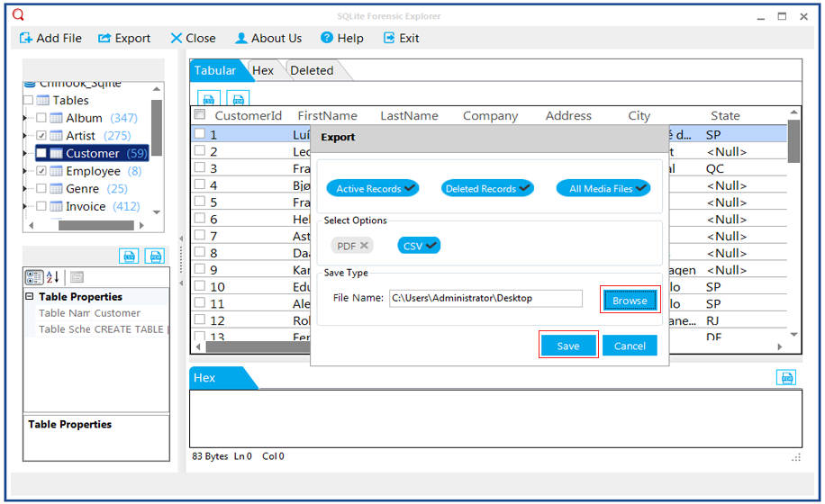Switch to the Deleted tab
Viewport: 825px width, 504px height.
(312, 70)
